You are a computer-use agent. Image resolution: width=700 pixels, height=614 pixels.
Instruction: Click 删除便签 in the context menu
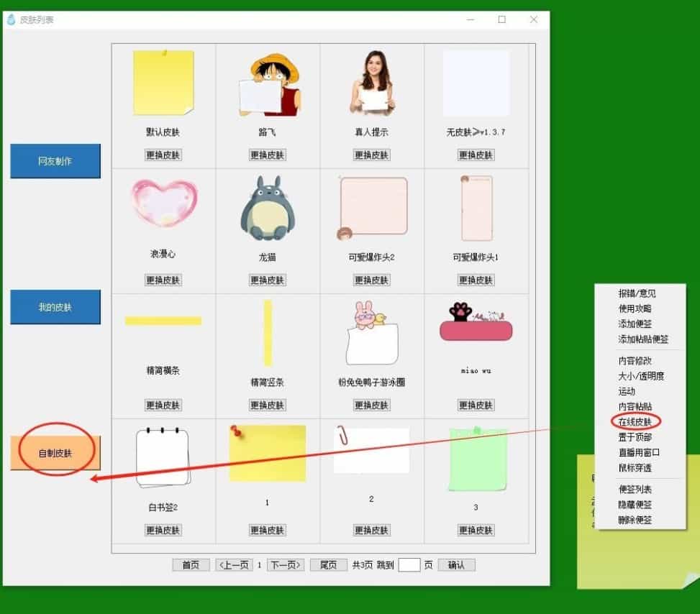pyautogui.click(x=635, y=520)
